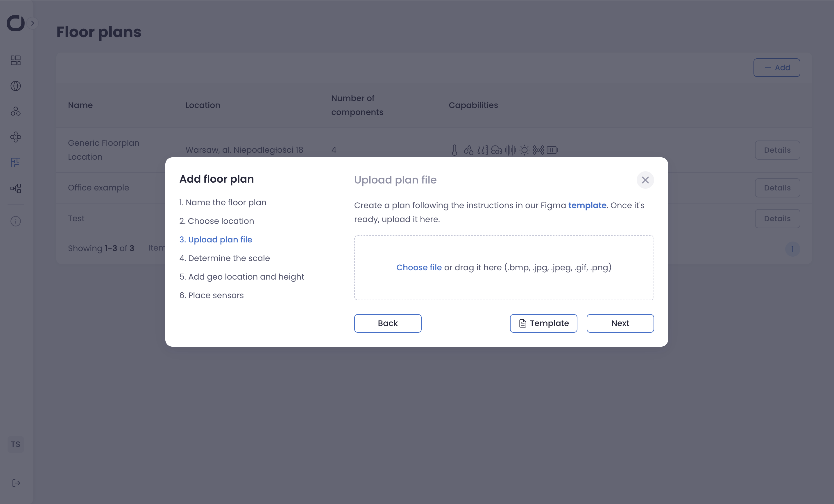Click the hierarchy tree sidebar icon

[16, 188]
